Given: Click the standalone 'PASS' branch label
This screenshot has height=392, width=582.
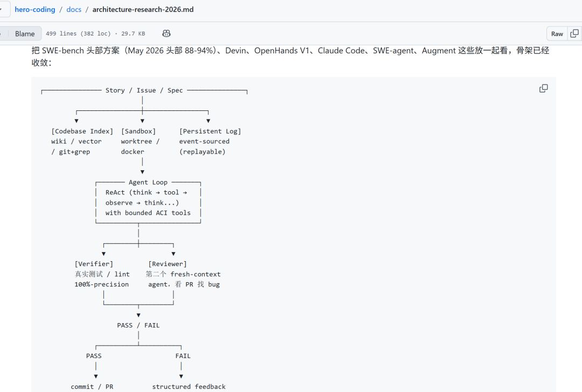Looking at the screenshot, I should 94,356.
